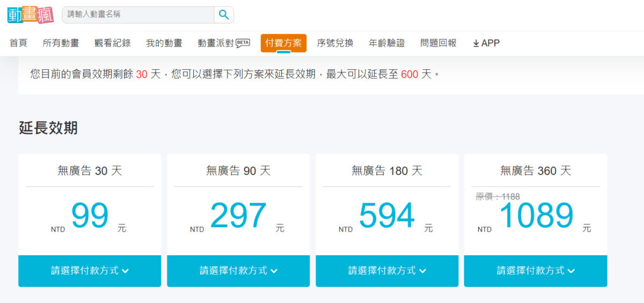Open the 年齡驗證 page
Screen dimensions: 644x303
tap(386, 43)
